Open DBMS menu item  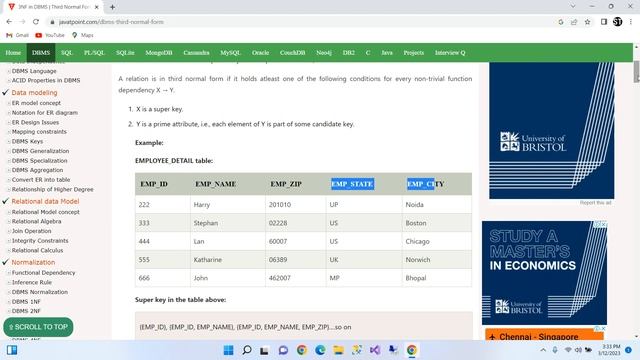[x=41, y=53]
